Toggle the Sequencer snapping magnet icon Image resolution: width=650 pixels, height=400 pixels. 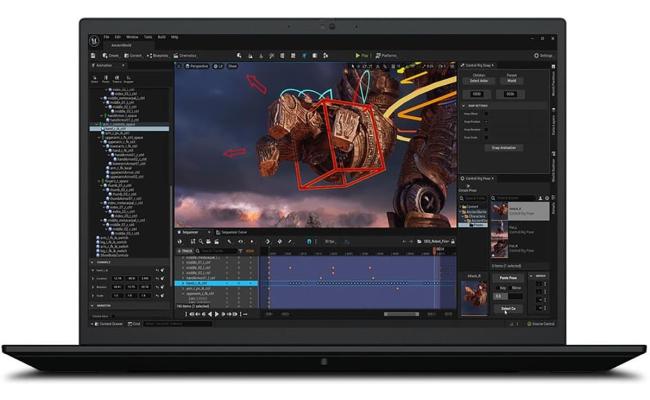click(x=309, y=242)
